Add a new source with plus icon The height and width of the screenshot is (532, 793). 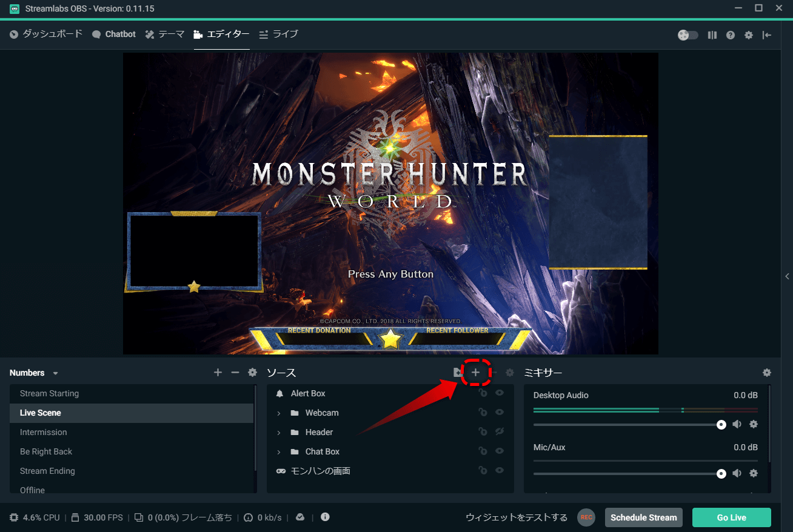pyautogui.click(x=475, y=373)
